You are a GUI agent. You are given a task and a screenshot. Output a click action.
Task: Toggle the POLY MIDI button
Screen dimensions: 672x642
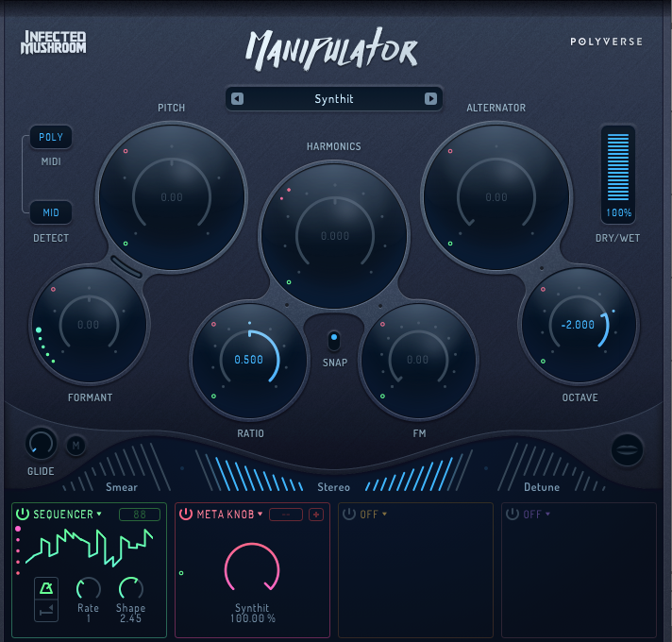coord(51,137)
